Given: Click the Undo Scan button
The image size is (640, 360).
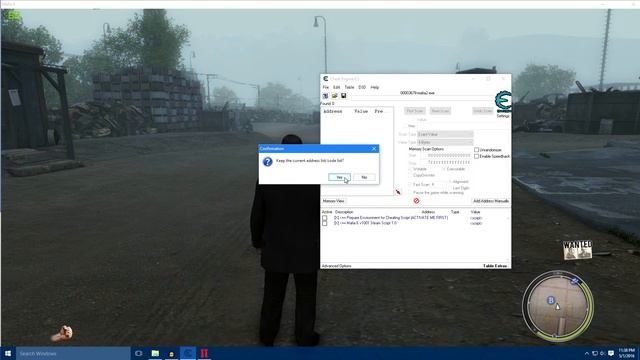Looking at the screenshot, I should pyautogui.click(x=482, y=111).
